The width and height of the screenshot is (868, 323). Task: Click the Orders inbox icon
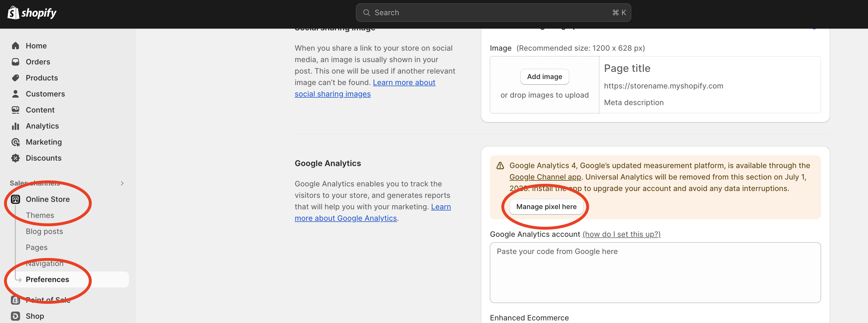tap(15, 62)
